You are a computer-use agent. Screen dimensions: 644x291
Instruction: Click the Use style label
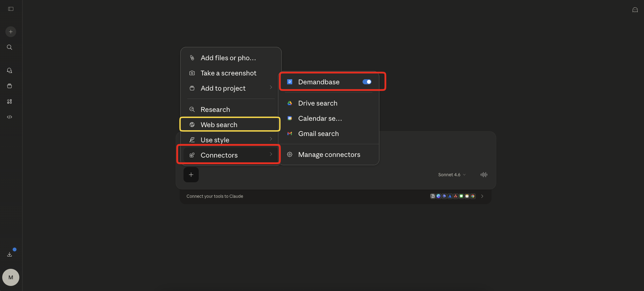pos(215,140)
